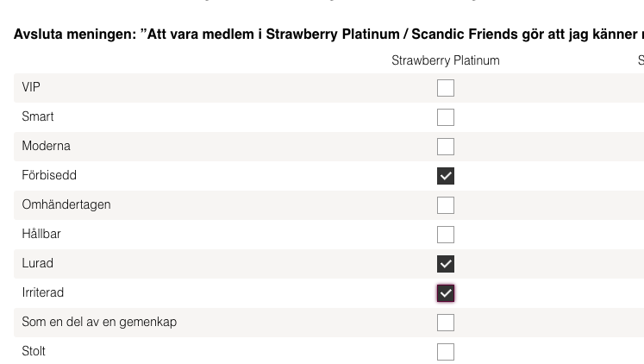The image size is (644, 364).
Task: Enable the Moderna checkbox
Action: [x=446, y=147]
